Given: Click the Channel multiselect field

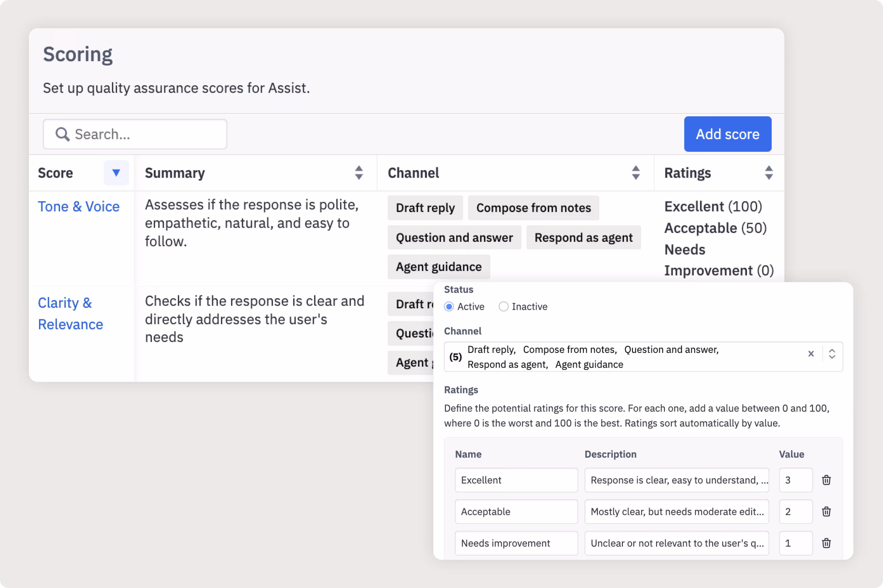Looking at the screenshot, I should coord(643,357).
